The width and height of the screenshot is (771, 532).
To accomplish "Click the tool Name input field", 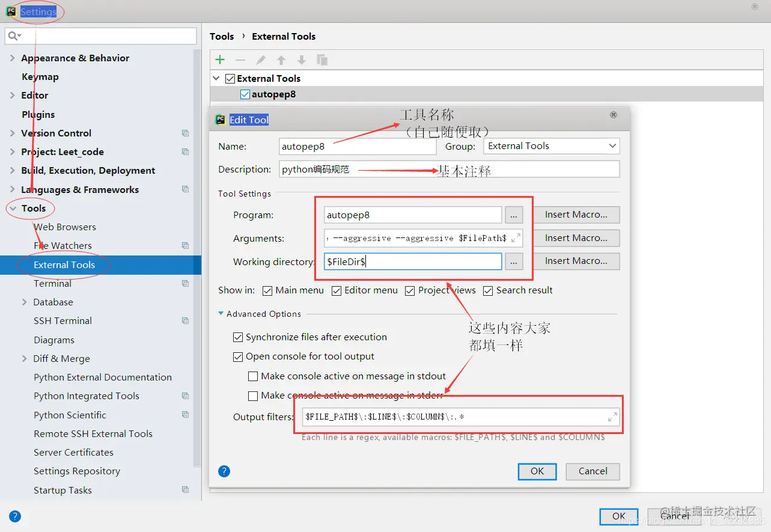I will point(358,147).
